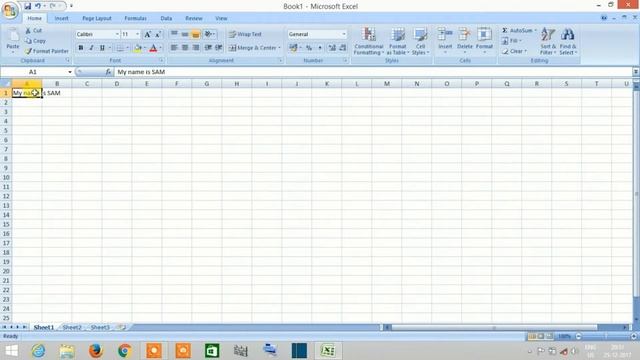Open Clipboard pane launcher
640x360 pixels.
coord(68,60)
